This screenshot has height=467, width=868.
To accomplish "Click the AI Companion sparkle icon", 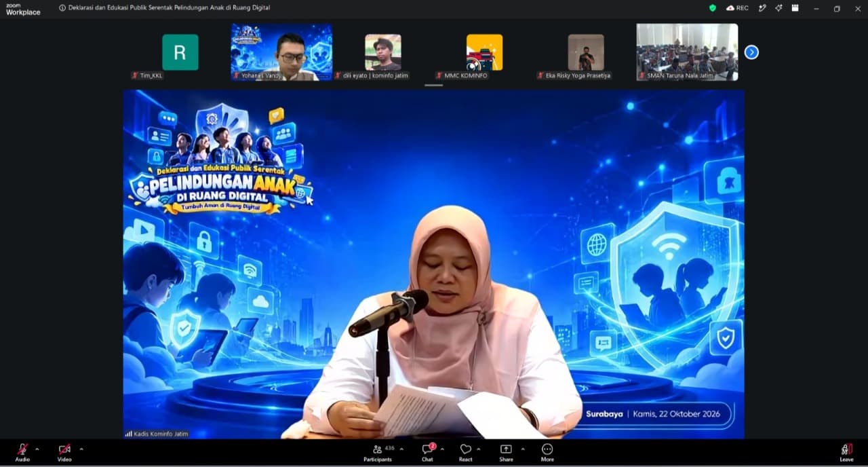I will (778, 8).
